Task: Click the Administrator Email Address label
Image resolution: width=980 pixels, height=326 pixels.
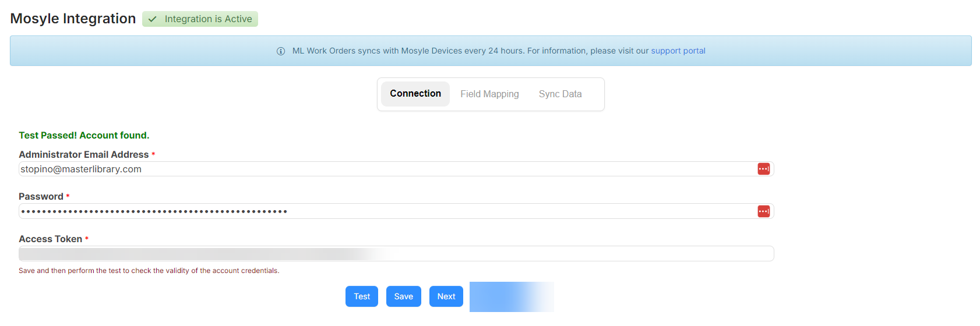Action: pyautogui.click(x=84, y=154)
